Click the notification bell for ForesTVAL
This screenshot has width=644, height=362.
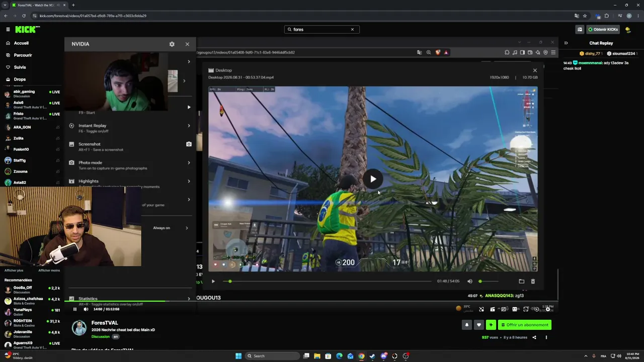(466, 325)
